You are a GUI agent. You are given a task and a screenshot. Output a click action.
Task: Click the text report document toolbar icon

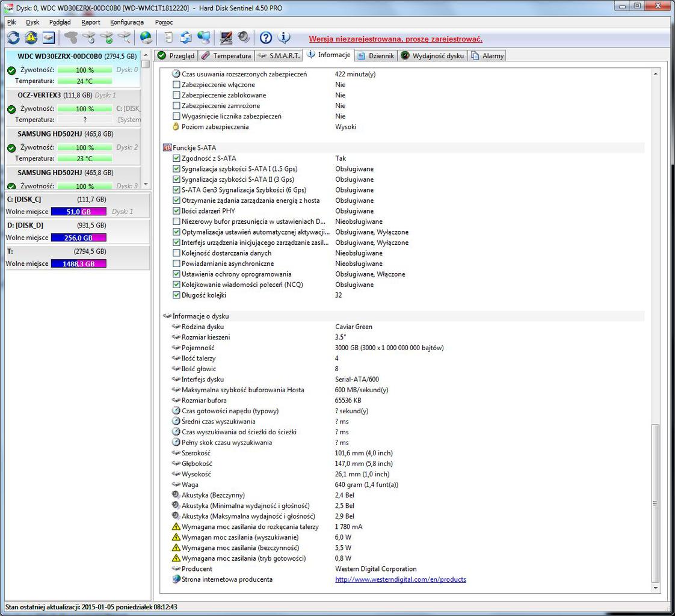coord(168,38)
